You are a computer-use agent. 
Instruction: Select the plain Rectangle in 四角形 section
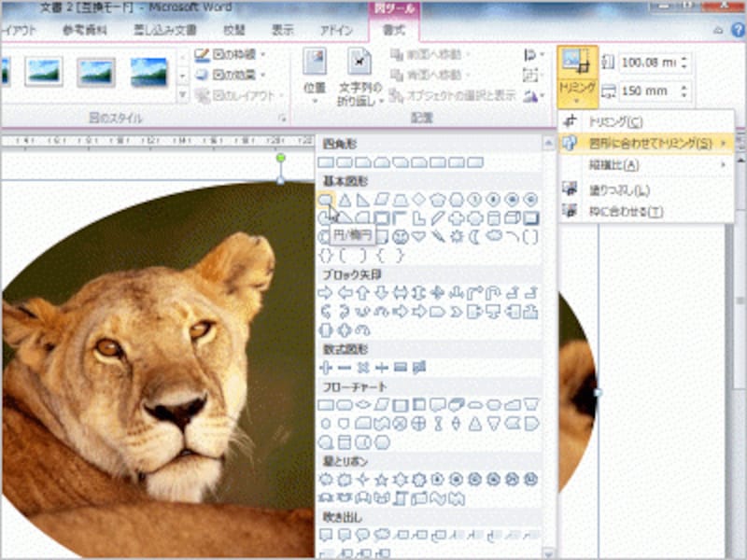(326, 162)
